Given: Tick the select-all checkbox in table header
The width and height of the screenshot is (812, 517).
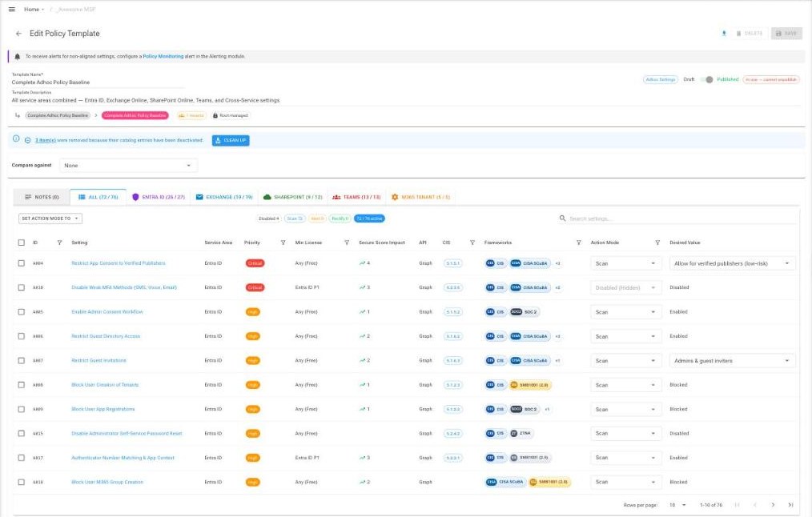Looking at the screenshot, I should [x=22, y=242].
